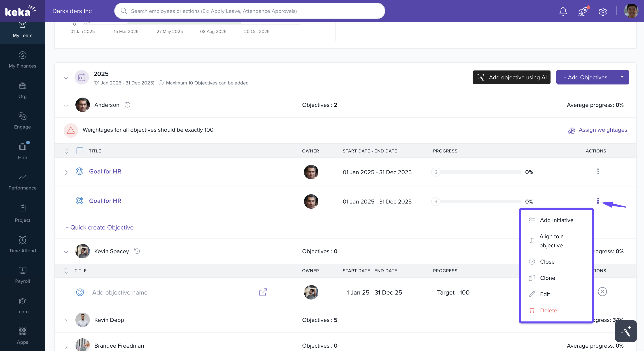Screen dimensions: 644x351
Task: Collapse Anderson's objectives section
Action: coord(66,105)
